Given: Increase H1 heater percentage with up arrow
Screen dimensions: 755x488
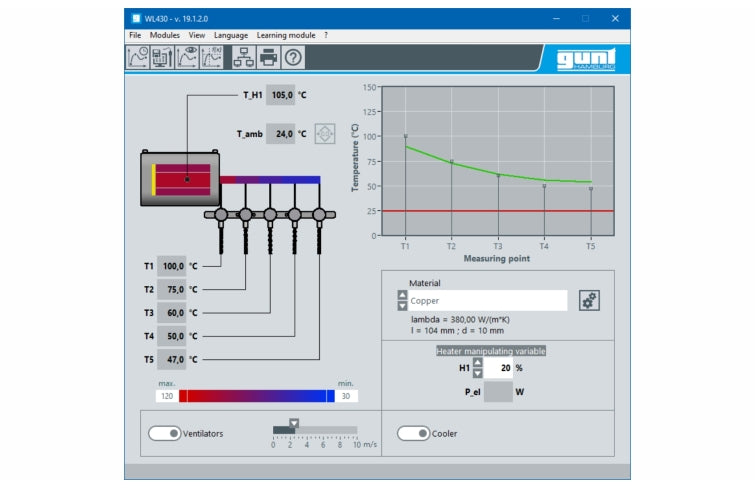Looking at the screenshot, I should (477, 362).
